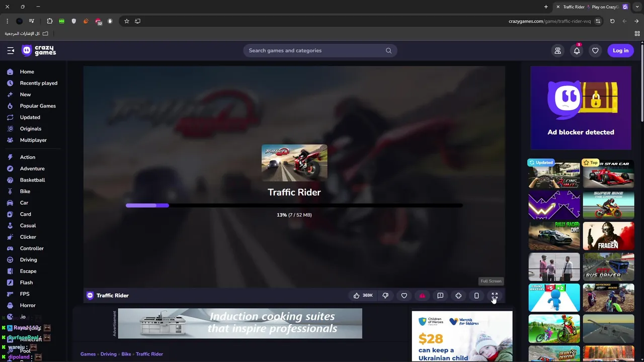Click the CrazyGames logo
The width and height of the screenshot is (644, 362).
(x=39, y=50)
